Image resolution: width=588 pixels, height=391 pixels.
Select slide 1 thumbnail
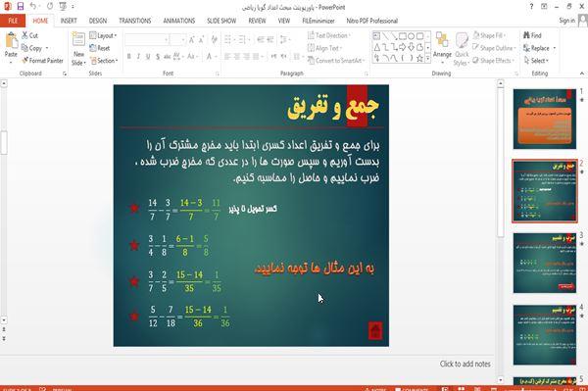click(x=545, y=119)
